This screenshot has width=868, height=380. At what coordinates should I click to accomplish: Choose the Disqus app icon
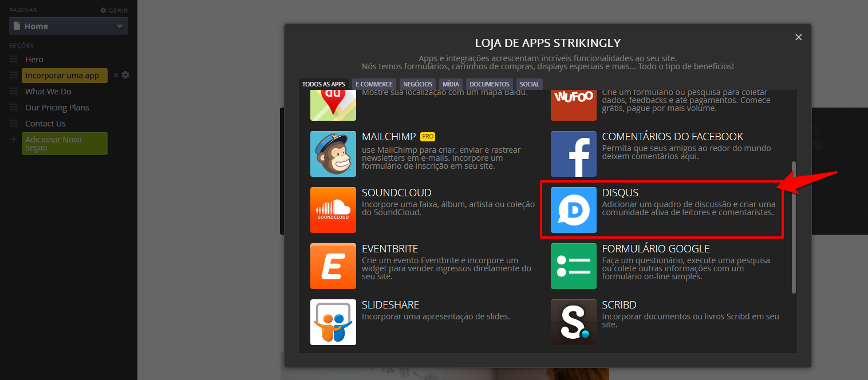(x=574, y=210)
